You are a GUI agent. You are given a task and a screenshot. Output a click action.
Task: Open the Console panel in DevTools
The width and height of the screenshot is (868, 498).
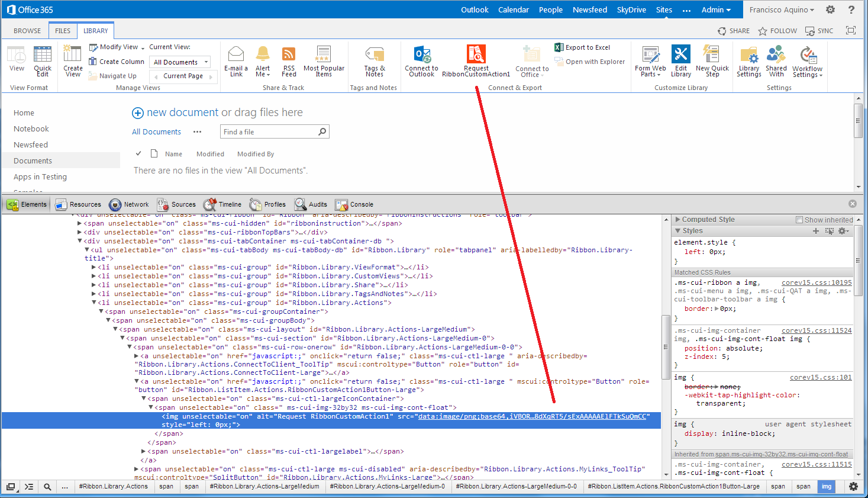(x=354, y=204)
